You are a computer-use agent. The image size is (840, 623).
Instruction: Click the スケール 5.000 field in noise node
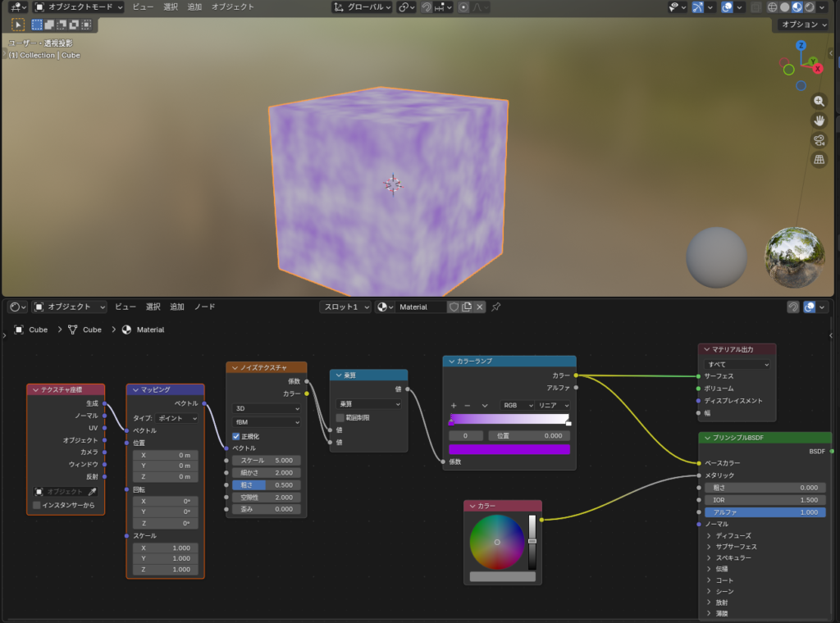tap(266, 461)
